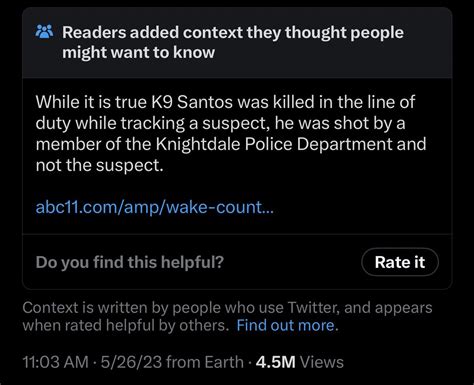Click the 'Views' label after 4.5M
The image size is (474, 385).
pos(321,362)
